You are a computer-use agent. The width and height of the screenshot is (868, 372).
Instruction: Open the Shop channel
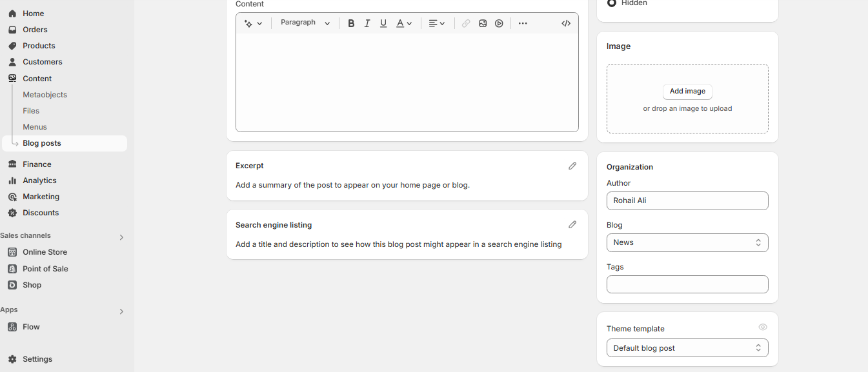[x=32, y=285]
